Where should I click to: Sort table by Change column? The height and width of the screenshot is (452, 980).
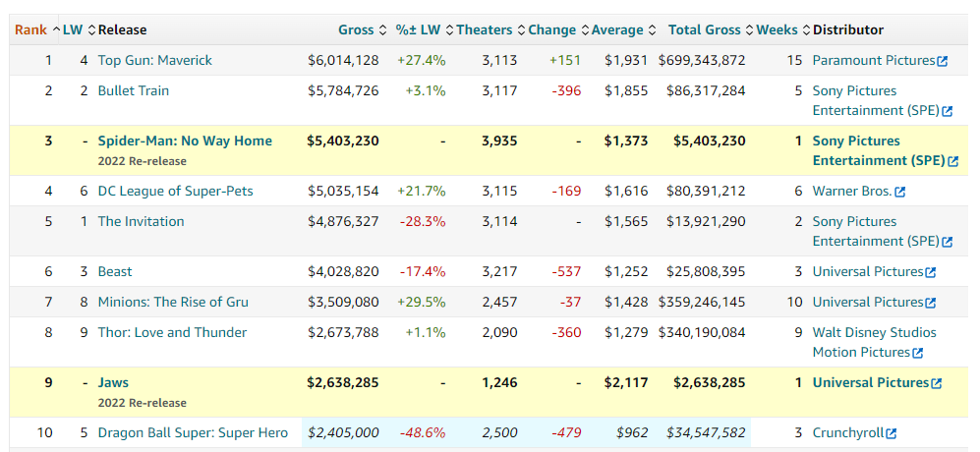pos(557,30)
